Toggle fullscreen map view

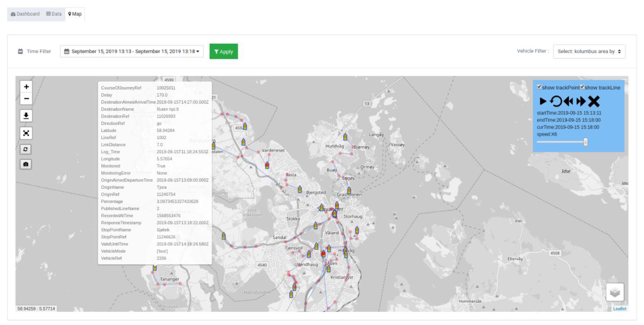point(26,133)
